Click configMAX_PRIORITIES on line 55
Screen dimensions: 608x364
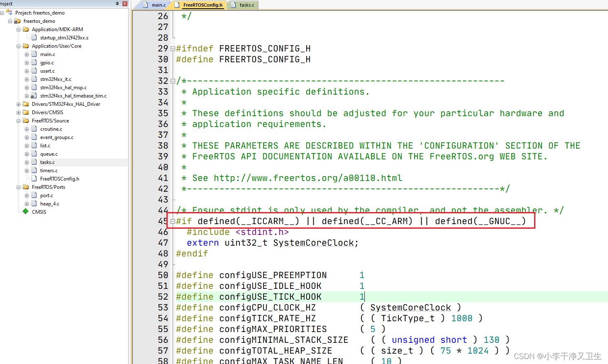[x=273, y=329]
